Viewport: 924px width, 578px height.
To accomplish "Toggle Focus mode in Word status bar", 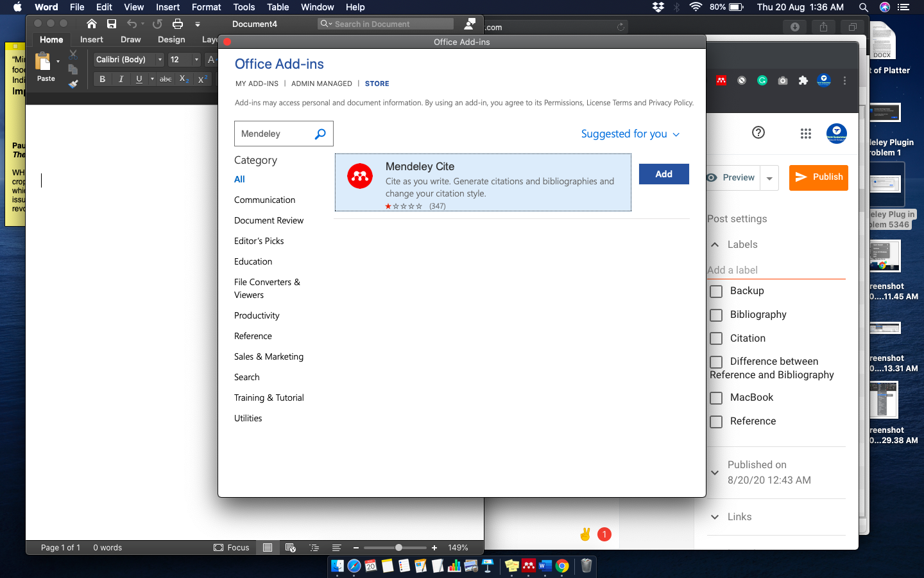I will coord(232,548).
